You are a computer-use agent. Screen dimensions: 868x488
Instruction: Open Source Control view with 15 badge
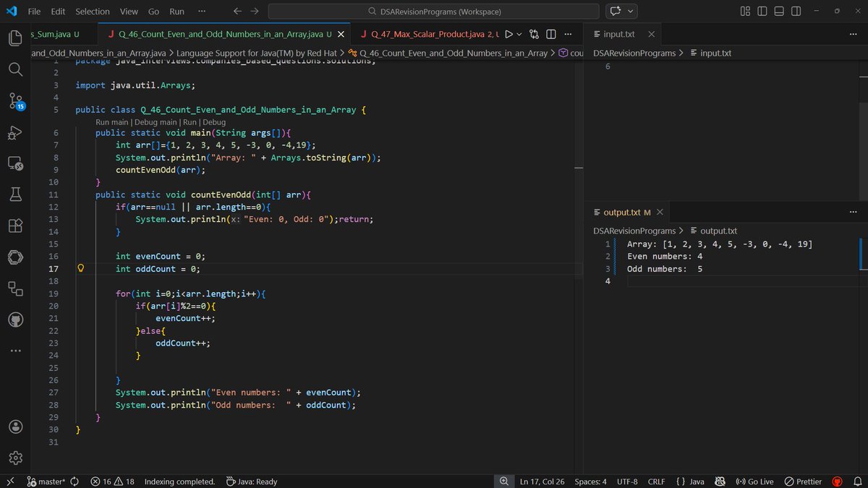[x=16, y=100]
